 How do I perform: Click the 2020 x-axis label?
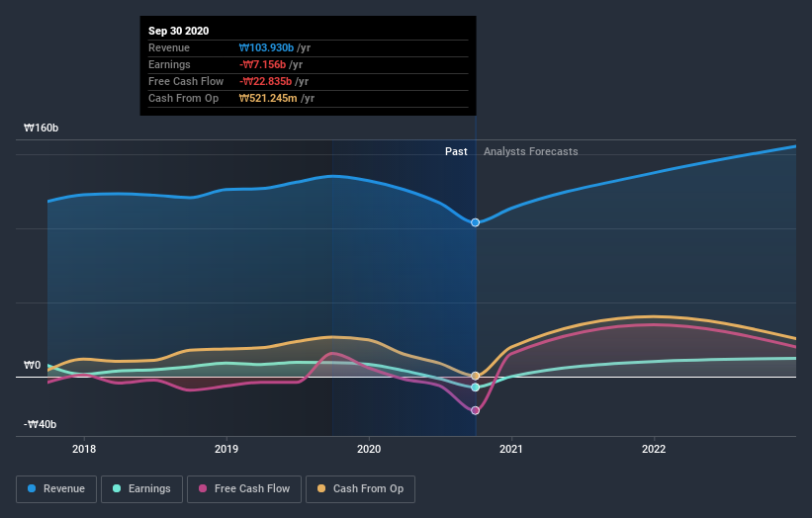[x=369, y=449]
